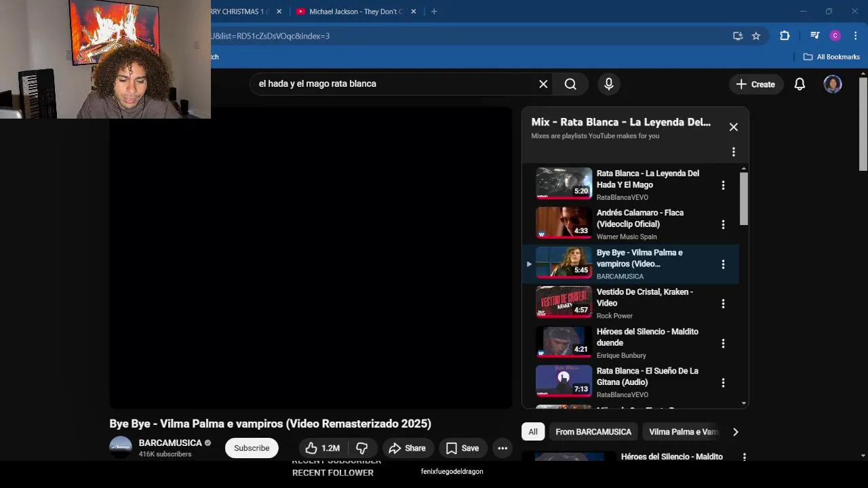Open BARCAMUSICA channel name link
The width and height of the screenshot is (868, 488).
pyautogui.click(x=170, y=443)
